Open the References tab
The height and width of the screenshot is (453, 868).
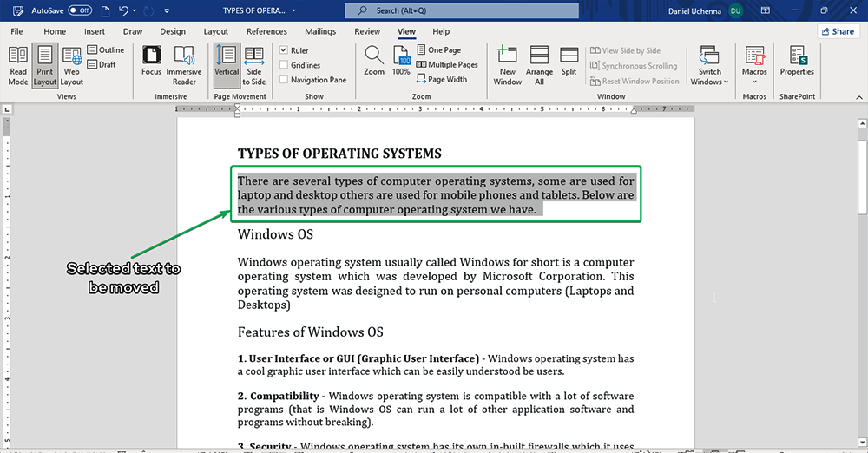coord(266,32)
